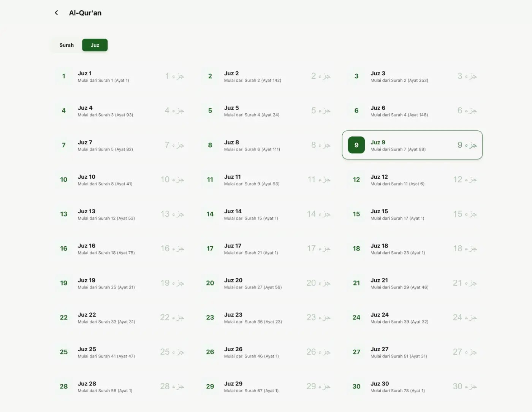
Task: Click the green number 14 badge
Action: [210, 214]
